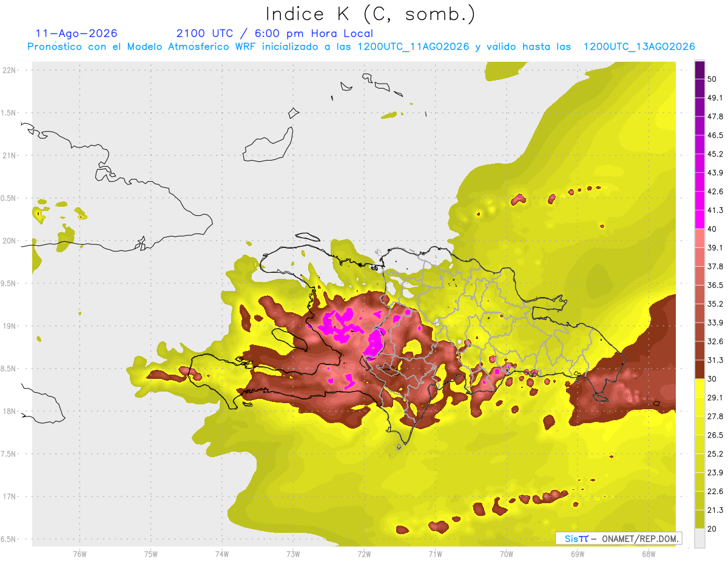Click legend value 35.2
Viewport: 728px width, 562px height.
715,304
